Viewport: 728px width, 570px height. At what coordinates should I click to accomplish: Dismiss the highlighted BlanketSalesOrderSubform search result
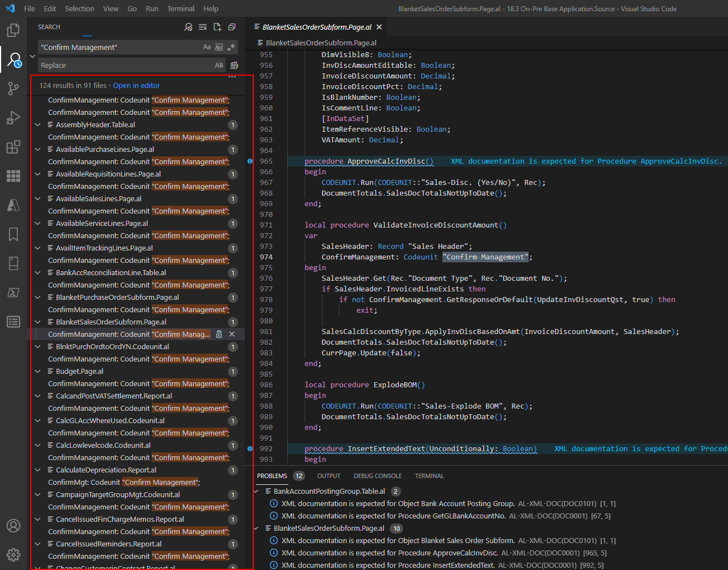click(232, 335)
